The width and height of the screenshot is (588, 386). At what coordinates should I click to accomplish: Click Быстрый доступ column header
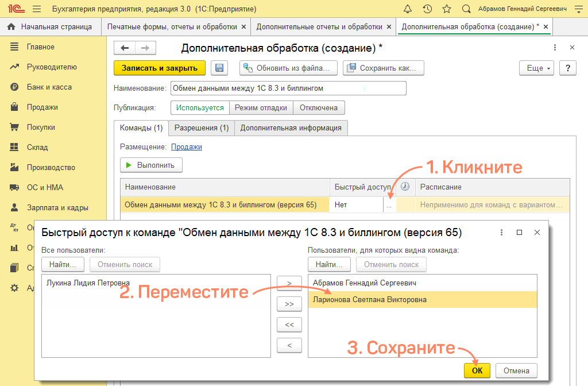363,187
